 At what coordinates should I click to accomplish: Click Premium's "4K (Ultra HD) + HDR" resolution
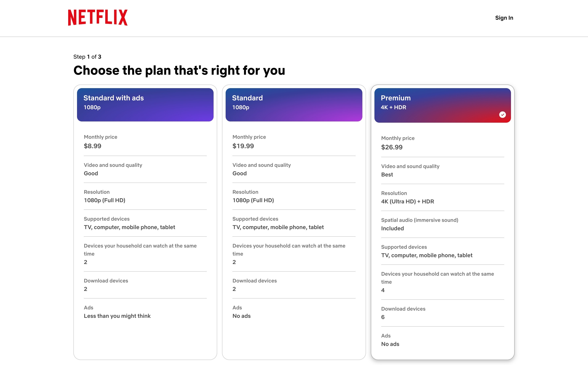pyautogui.click(x=408, y=202)
